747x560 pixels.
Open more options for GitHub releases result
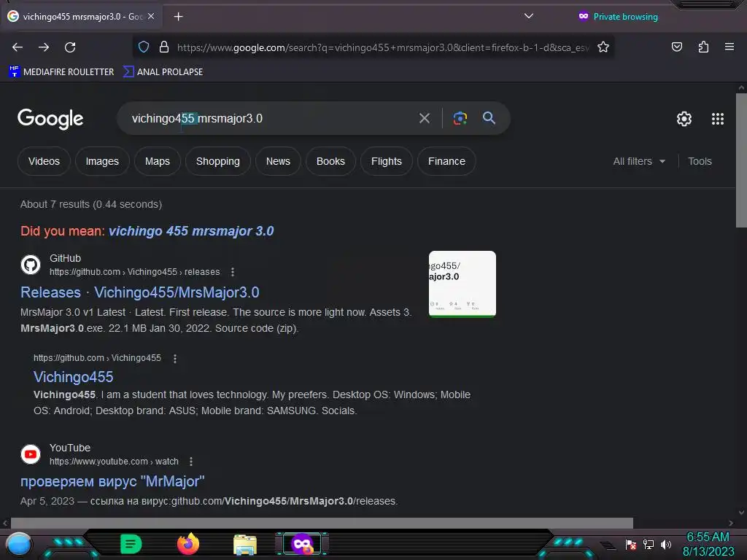coord(233,272)
